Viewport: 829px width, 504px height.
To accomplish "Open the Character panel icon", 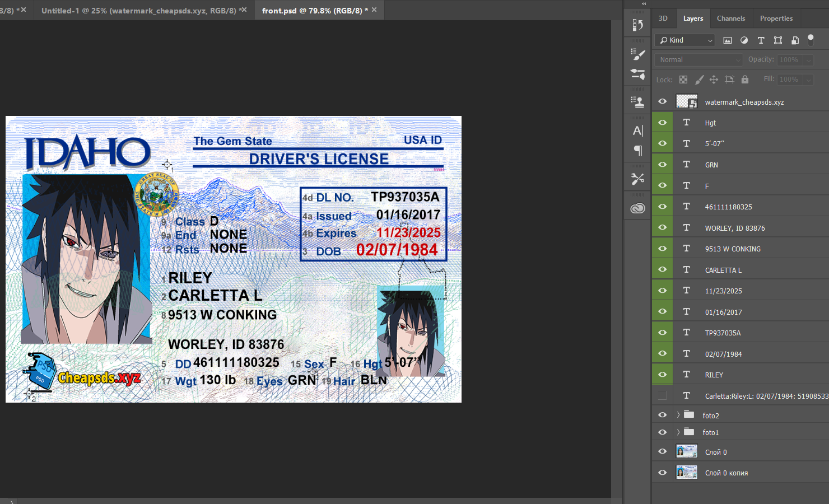I will tap(637, 131).
